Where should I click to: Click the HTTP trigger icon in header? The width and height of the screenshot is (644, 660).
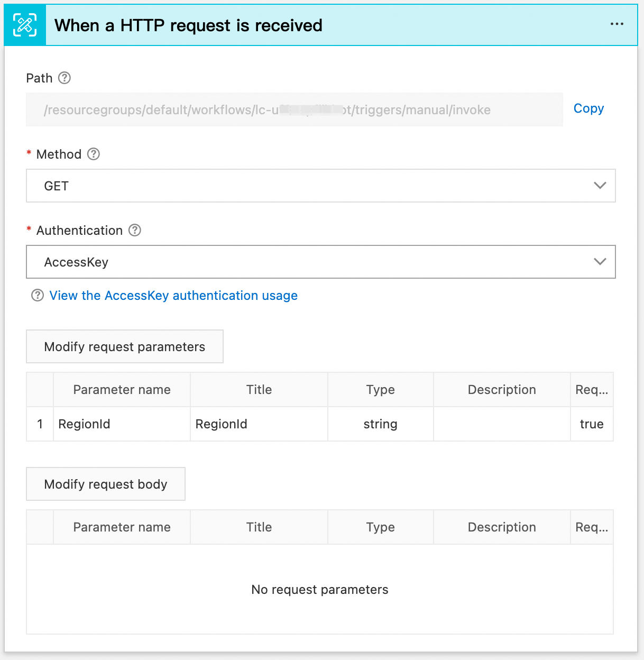(25, 25)
